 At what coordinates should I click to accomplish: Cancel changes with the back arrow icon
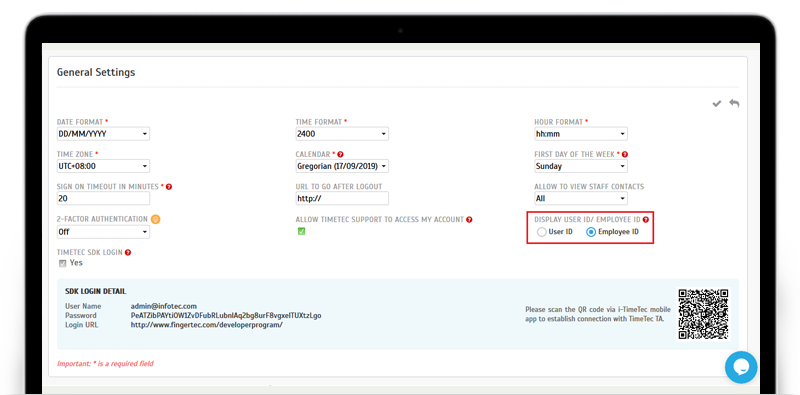tap(734, 104)
